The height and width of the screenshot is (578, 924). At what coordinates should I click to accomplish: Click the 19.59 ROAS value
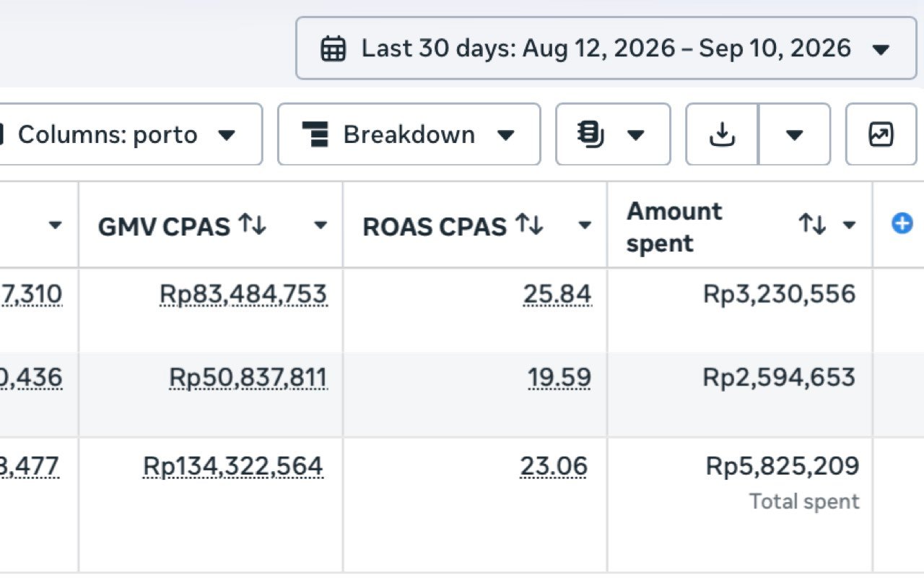[x=559, y=378]
